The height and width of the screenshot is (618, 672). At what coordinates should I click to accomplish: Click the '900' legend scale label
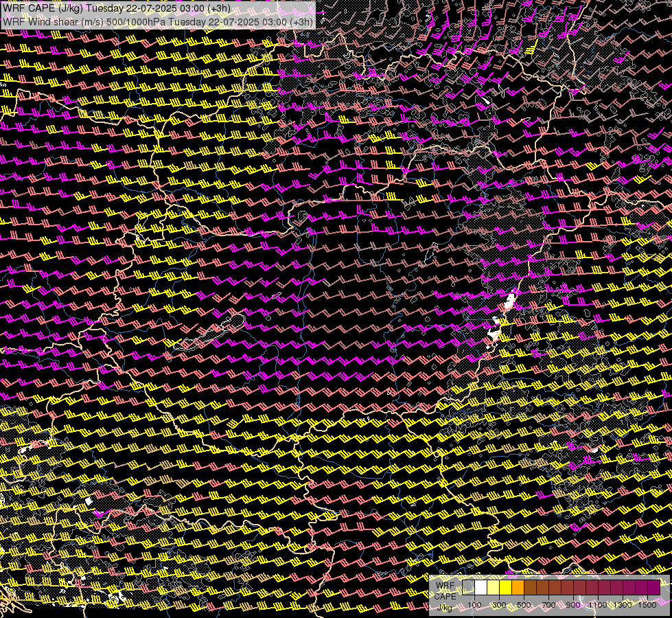click(573, 605)
